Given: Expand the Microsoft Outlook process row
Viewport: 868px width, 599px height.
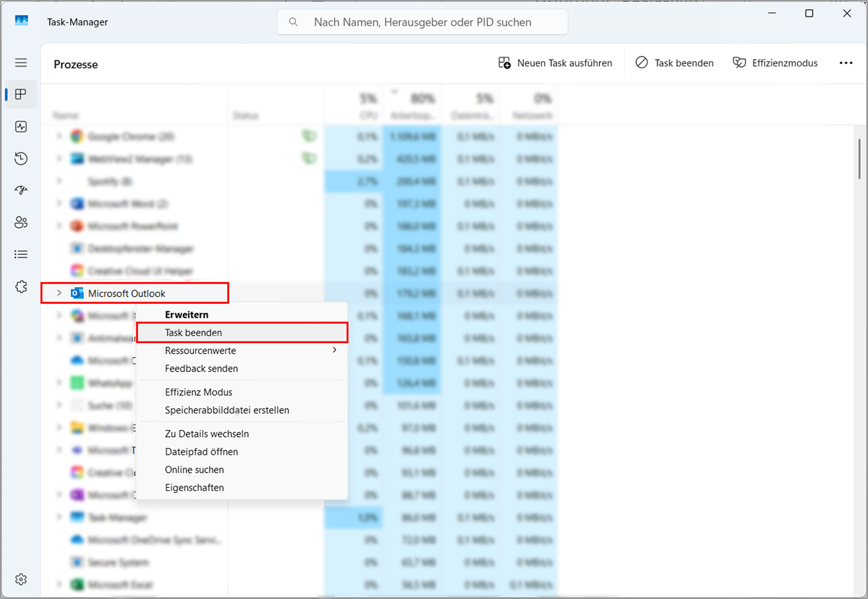Looking at the screenshot, I should pyautogui.click(x=59, y=293).
